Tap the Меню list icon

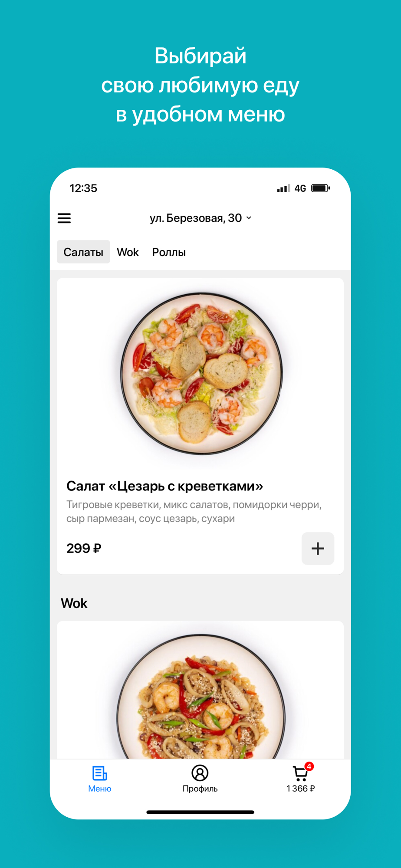[99, 773]
